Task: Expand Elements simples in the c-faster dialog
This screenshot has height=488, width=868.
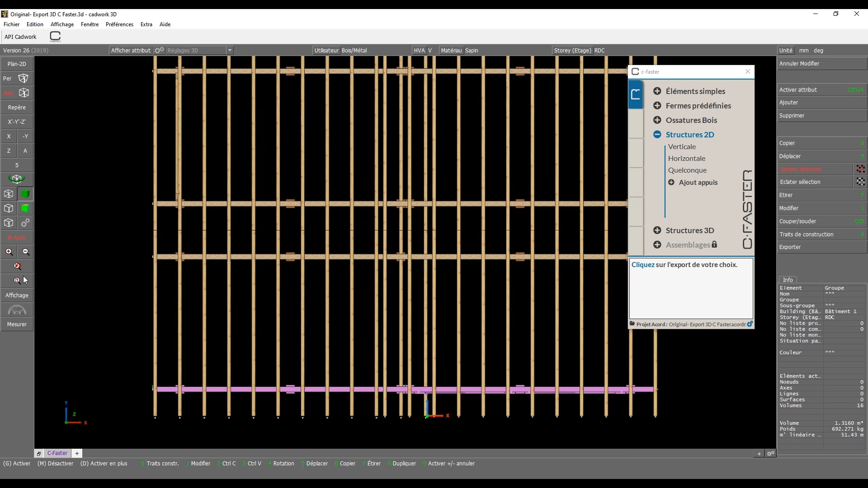Action: coord(657,91)
